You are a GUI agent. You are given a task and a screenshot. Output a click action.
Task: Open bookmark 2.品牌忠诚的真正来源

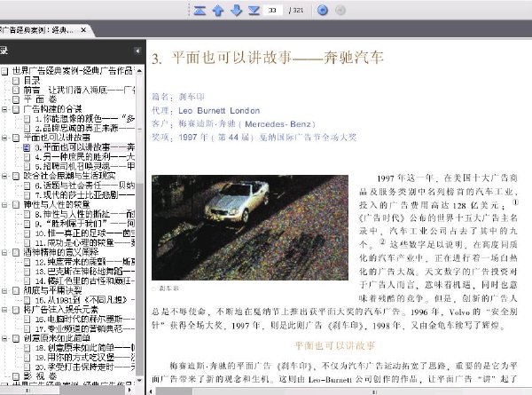coord(85,129)
